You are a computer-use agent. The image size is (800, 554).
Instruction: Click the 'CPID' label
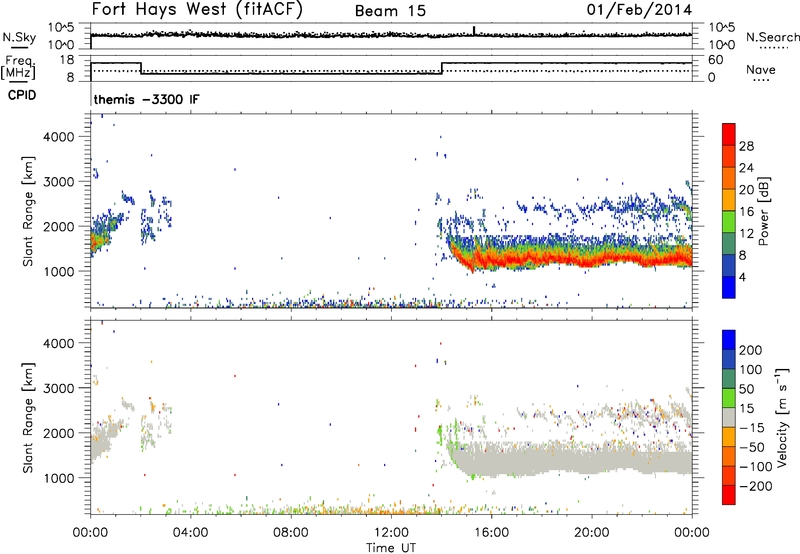coord(22,95)
